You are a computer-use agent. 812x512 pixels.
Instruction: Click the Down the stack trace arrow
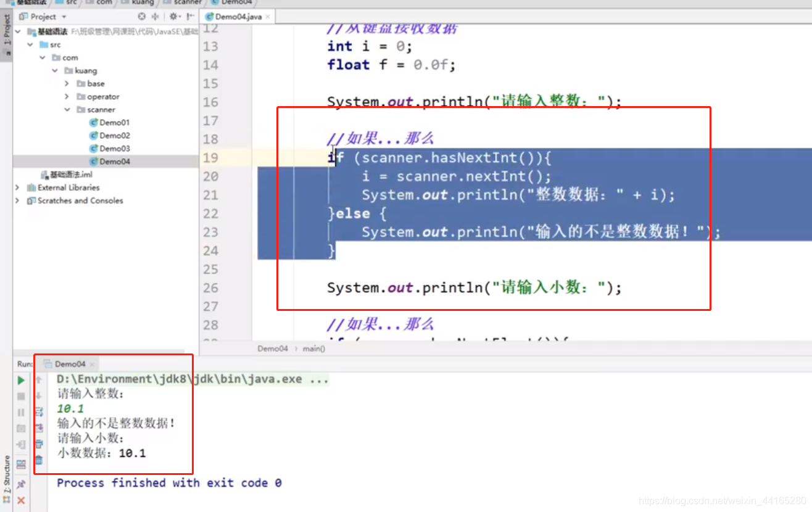[x=38, y=397]
